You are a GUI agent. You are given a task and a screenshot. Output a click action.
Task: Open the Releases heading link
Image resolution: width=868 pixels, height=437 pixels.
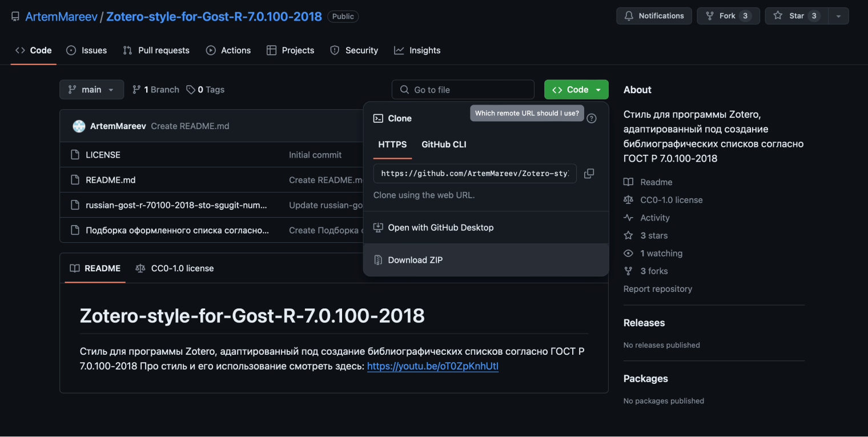644,323
